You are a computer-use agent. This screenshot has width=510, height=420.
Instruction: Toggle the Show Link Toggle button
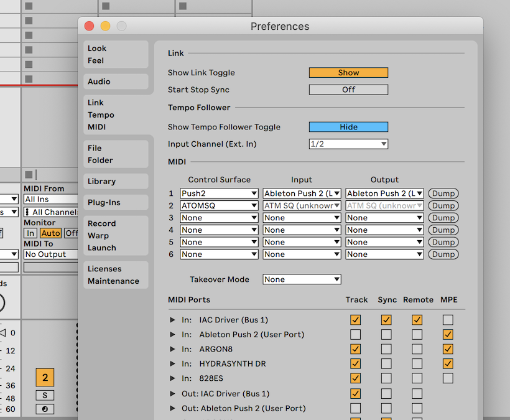348,73
